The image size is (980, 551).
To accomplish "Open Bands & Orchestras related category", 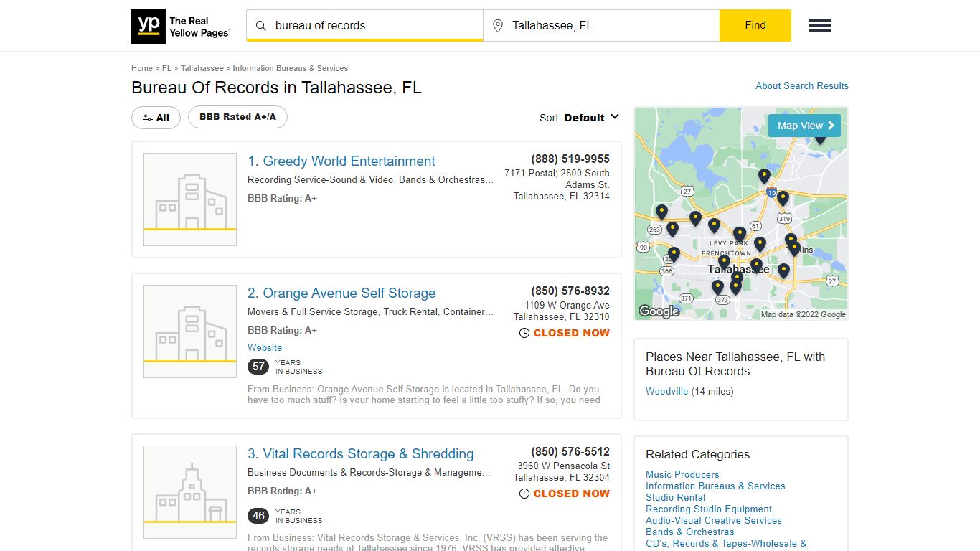I will pyautogui.click(x=689, y=532).
